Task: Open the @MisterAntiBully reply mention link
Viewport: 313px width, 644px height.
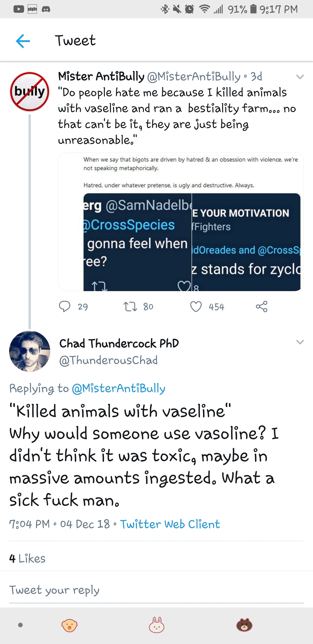Action: click(x=118, y=389)
